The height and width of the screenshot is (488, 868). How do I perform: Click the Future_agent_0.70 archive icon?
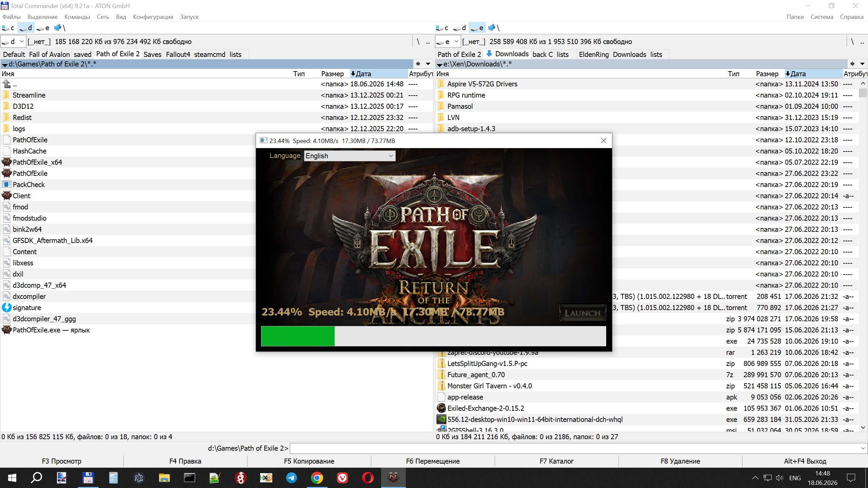[x=441, y=374]
